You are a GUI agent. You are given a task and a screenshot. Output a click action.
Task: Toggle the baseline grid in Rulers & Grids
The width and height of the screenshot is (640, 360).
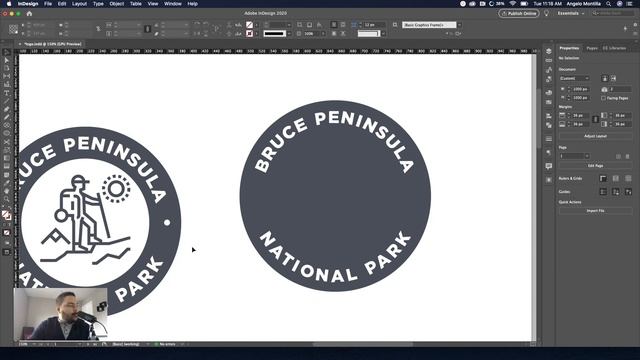(x=616, y=178)
